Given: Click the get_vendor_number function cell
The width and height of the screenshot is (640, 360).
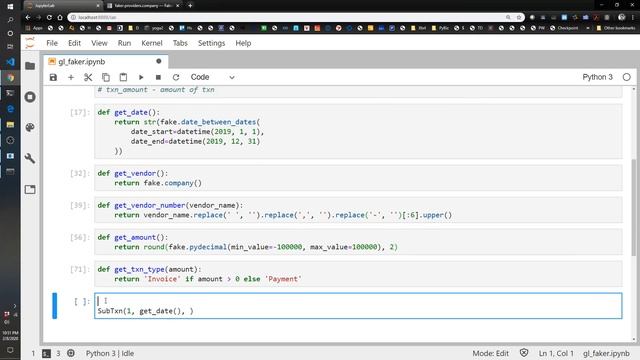Looking at the screenshot, I should point(358,210).
